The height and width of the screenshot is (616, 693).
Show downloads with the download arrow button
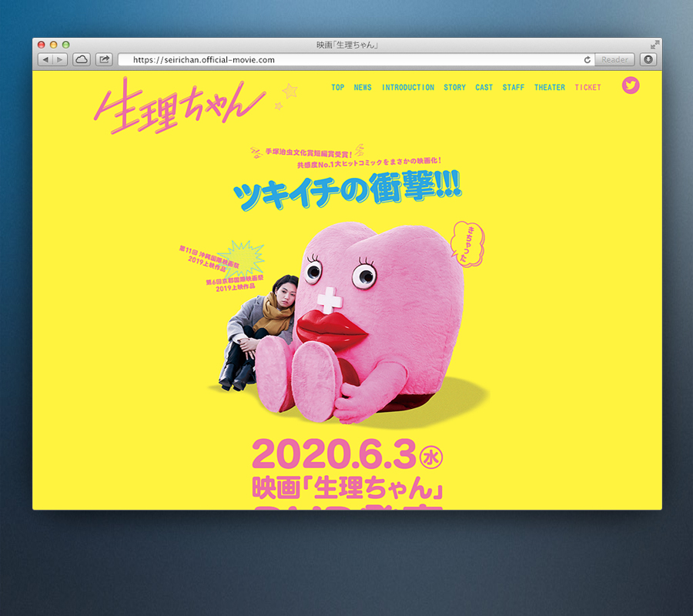point(648,59)
